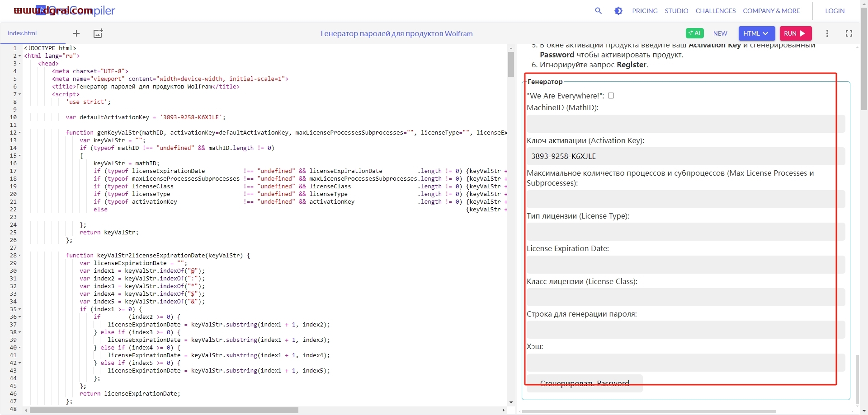Click the project title about Wolfram

[396, 33]
